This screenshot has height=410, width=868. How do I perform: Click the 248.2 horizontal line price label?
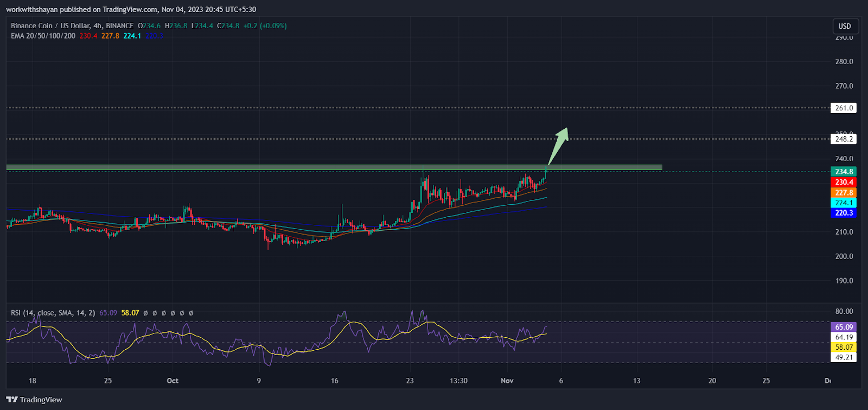[844, 139]
